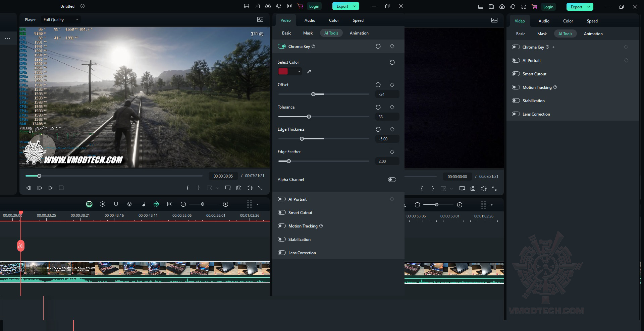Click the Offset slider handle
This screenshot has height=331, width=644.
(x=313, y=94)
